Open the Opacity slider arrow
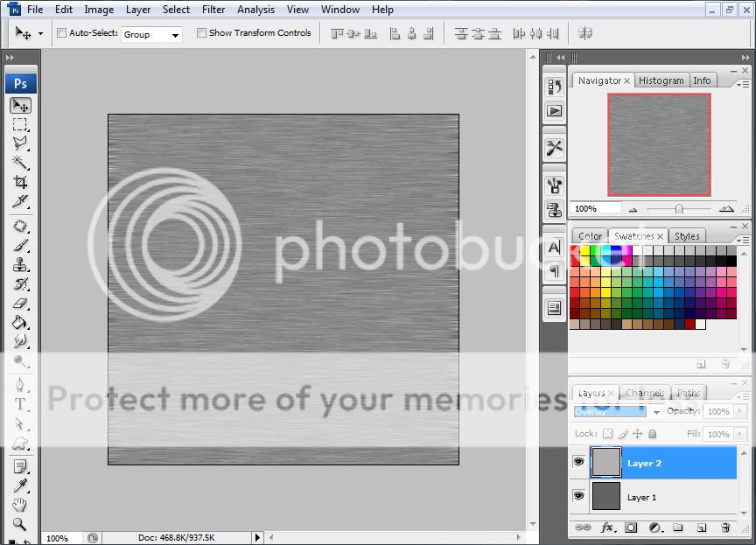The image size is (756, 545). click(739, 411)
